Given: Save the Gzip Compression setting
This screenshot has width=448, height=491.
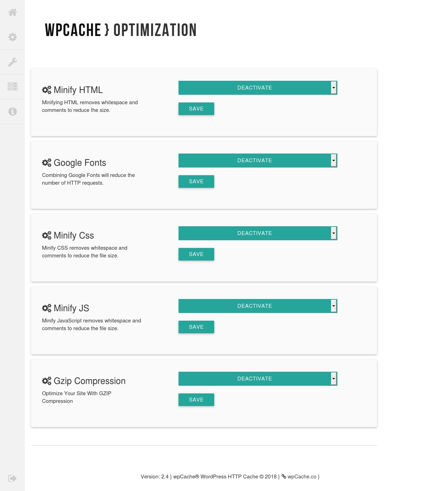Looking at the screenshot, I should [x=196, y=400].
